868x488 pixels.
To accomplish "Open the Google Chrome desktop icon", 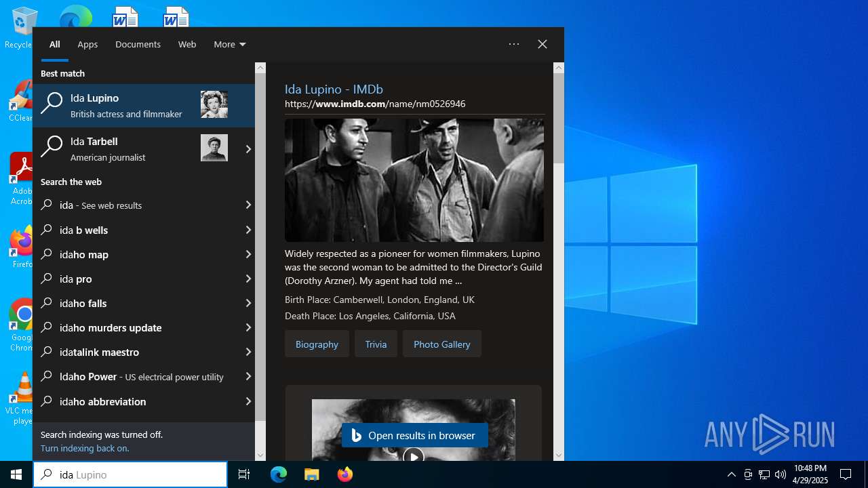I will pyautogui.click(x=22, y=325).
